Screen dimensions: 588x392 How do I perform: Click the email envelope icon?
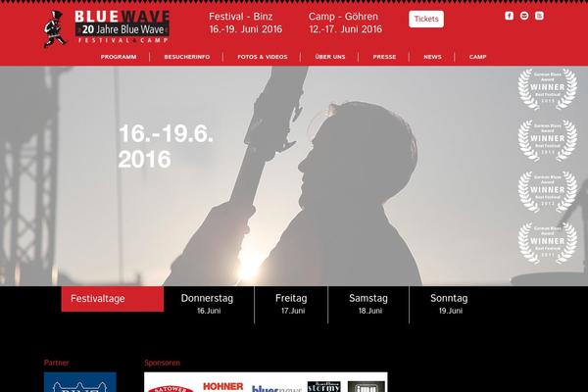tap(524, 16)
